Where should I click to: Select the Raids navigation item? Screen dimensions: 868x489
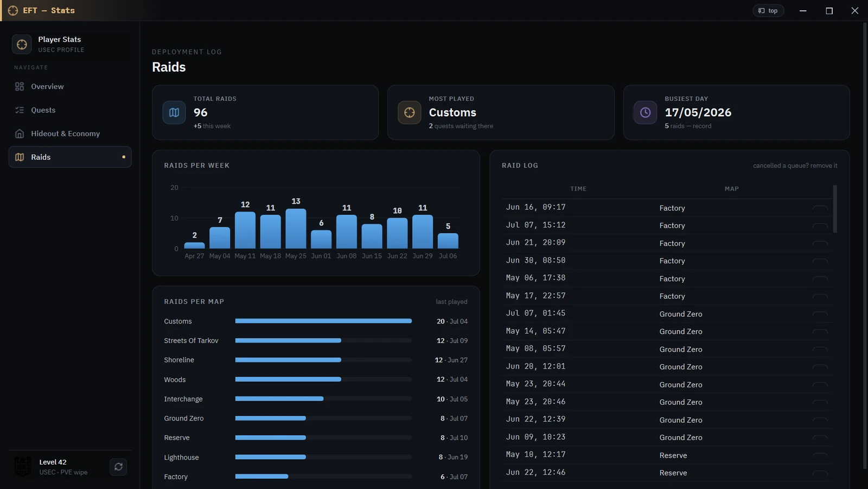coord(70,157)
